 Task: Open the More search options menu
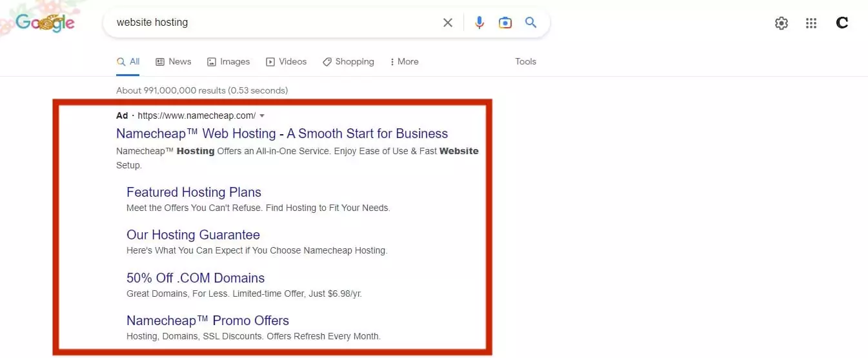pos(404,62)
